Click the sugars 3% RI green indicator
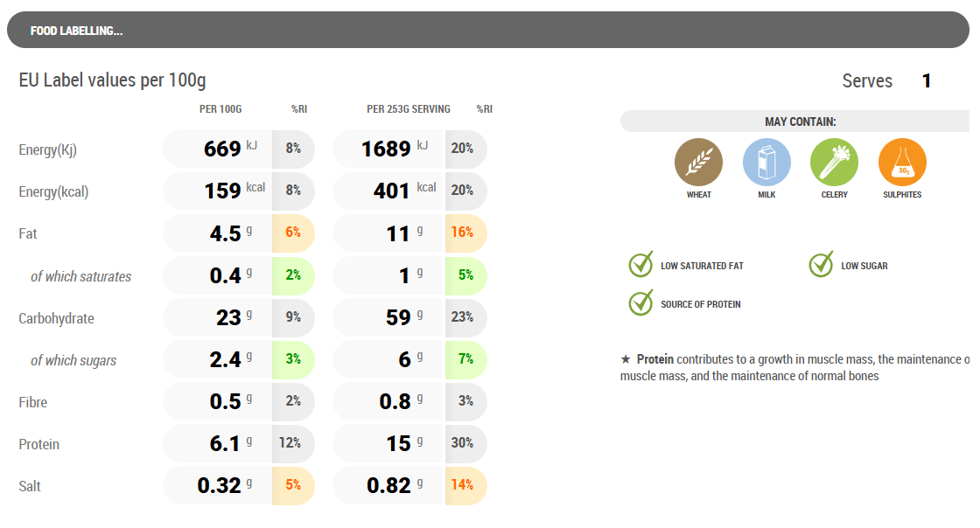980x528 pixels. 293,360
